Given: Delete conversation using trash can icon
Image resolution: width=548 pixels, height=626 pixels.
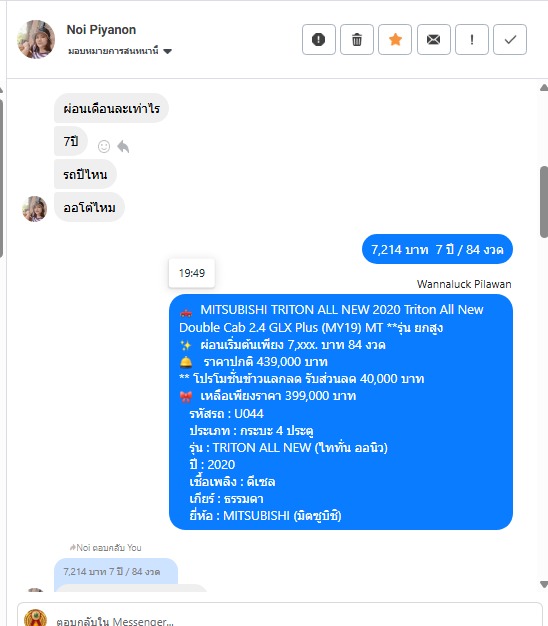Looking at the screenshot, I should point(357,39).
